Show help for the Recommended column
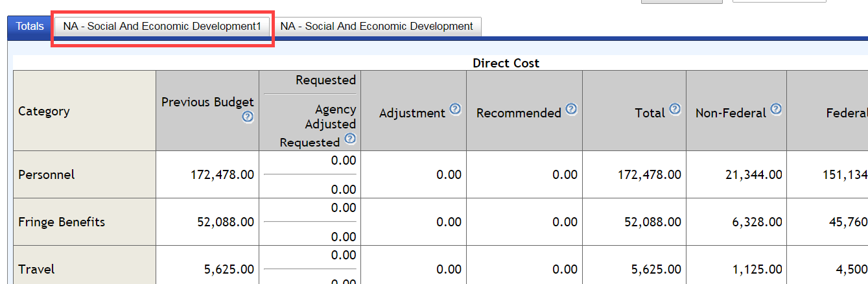The height and width of the screenshot is (284, 868). pos(570,110)
